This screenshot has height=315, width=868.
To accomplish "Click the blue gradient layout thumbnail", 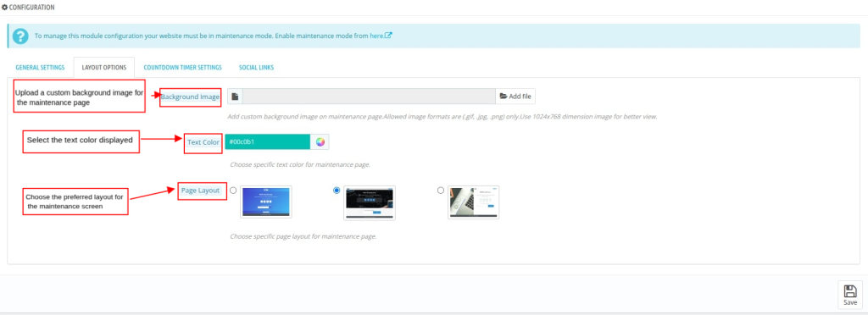I will [x=265, y=202].
